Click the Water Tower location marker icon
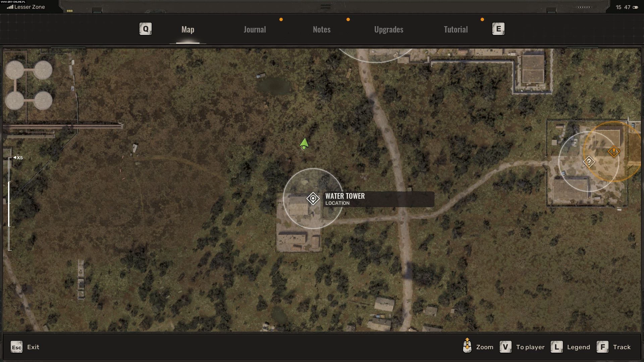This screenshot has height=362, width=644. 313,199
